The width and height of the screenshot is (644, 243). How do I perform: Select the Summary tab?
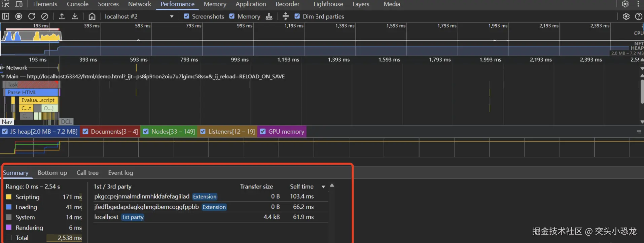[16, 173]
